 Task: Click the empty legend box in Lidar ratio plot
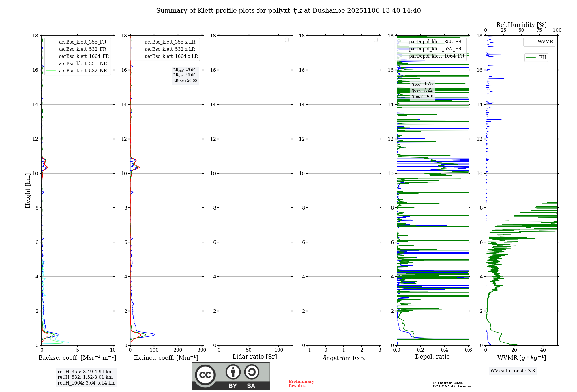[x=287, y=40]
